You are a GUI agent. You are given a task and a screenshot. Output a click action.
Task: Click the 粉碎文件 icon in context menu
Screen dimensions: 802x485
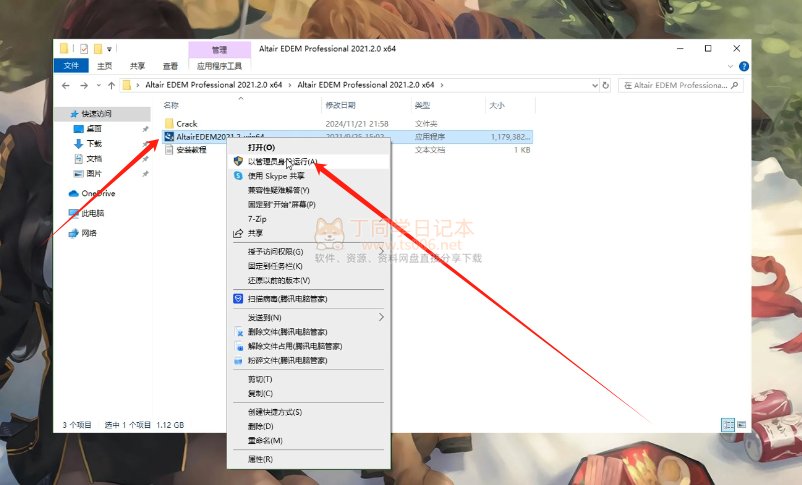pos(238,361)
